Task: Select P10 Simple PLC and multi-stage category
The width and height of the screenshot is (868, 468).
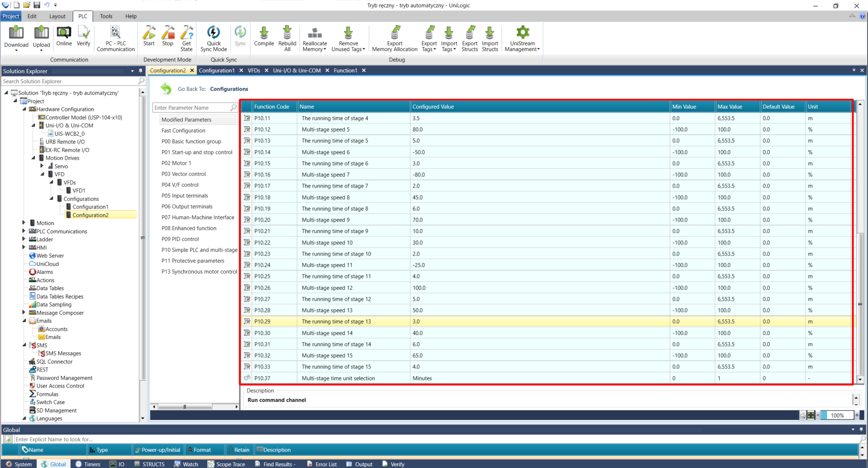Action: coord(199,250)
